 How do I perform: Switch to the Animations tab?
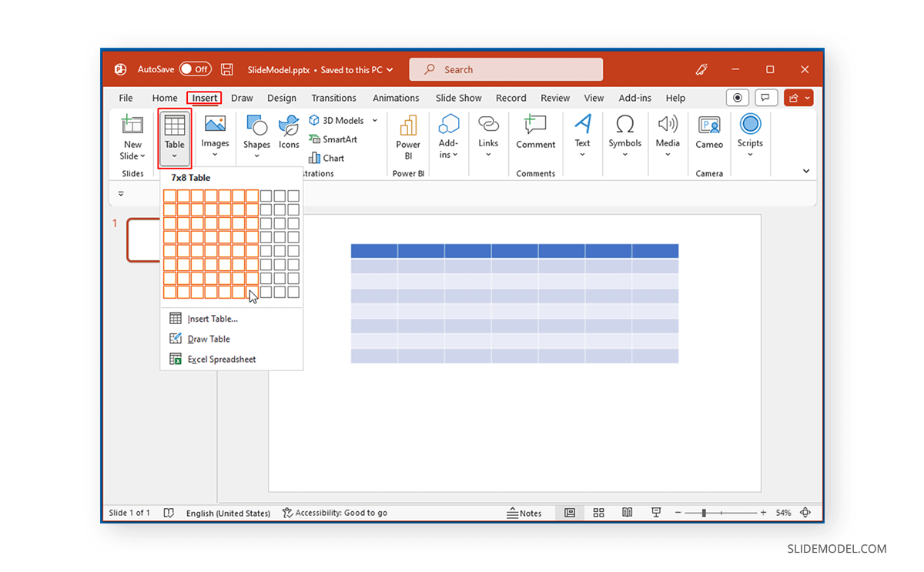click(x=396, y=98)
